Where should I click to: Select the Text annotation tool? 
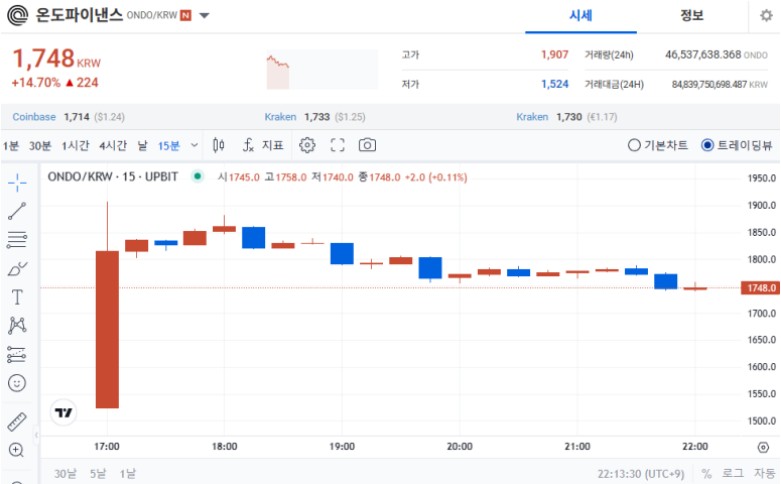17,297
